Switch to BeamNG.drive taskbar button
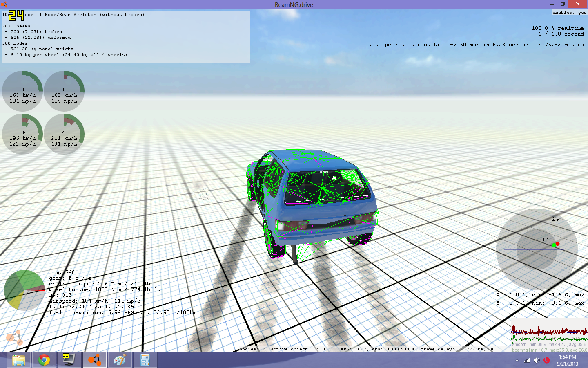588x368 pixels. (94, 360)
